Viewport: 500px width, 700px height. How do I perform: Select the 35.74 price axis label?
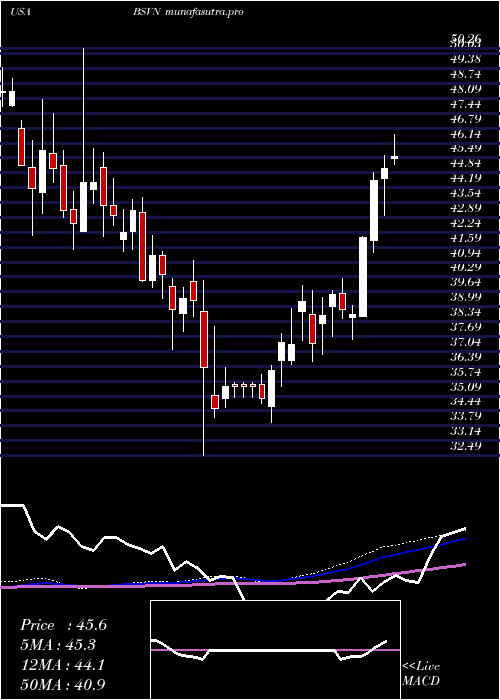coord(466,371)
